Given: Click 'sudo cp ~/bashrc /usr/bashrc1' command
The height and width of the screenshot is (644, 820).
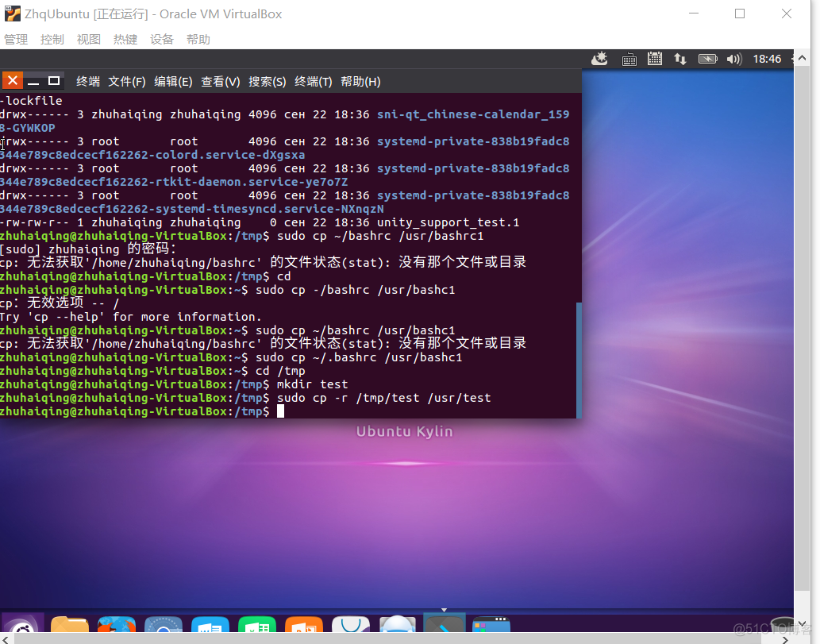Looking at the screenshot, I should (x=380, y=236).
